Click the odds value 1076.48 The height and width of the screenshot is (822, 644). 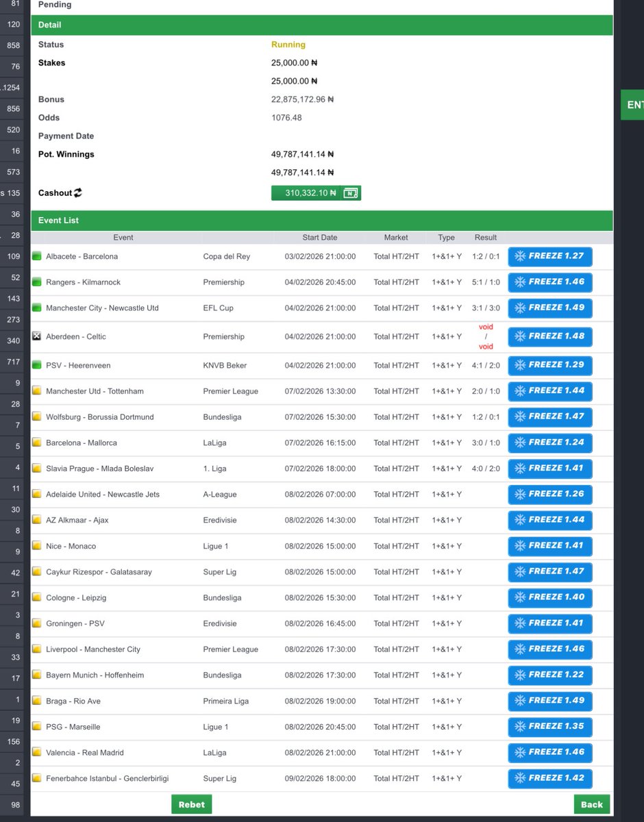click(x=286, y=118)
